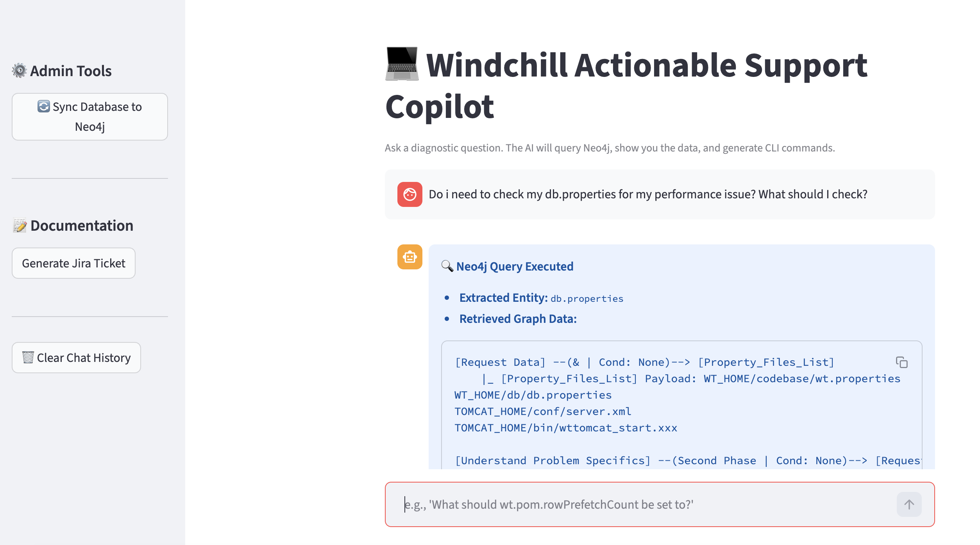Click the gear icon beside Admin Tools
The height and width of the screenshot is (545, 980).
19,71
